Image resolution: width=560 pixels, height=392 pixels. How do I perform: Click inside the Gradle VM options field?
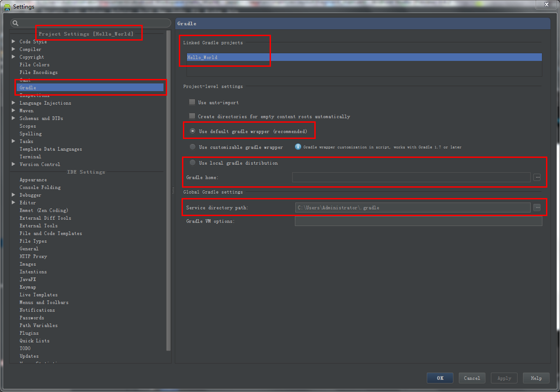coord(418,221)
